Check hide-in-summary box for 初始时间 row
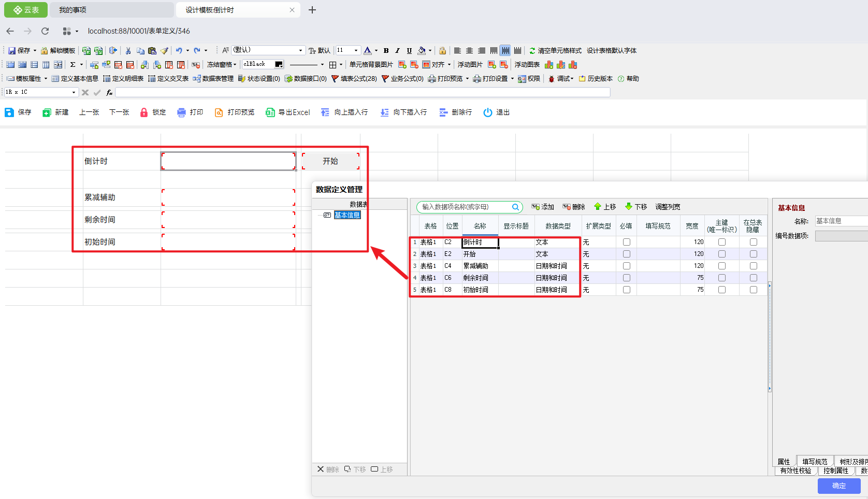The height and width of the screenshot is (499, 868). point(754,290)
